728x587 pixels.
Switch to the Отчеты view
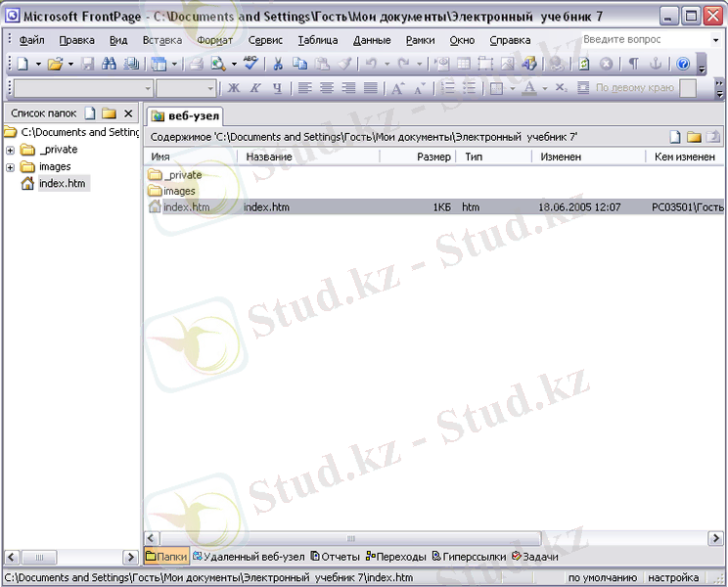point(336,557)
